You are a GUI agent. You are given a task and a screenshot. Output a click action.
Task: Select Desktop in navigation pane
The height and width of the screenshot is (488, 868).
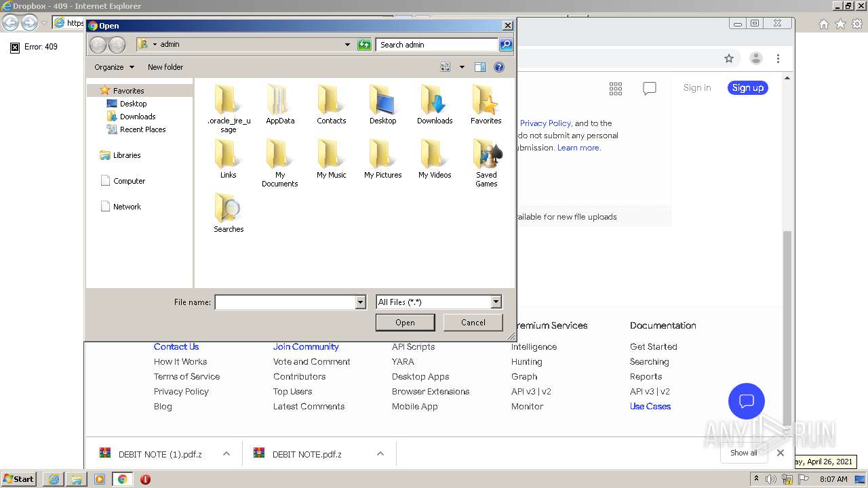pyautogui.click(x=133, y=104)
